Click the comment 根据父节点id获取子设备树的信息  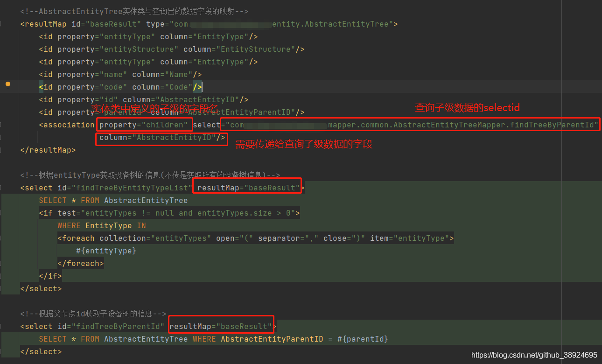(x=93, y=314)
